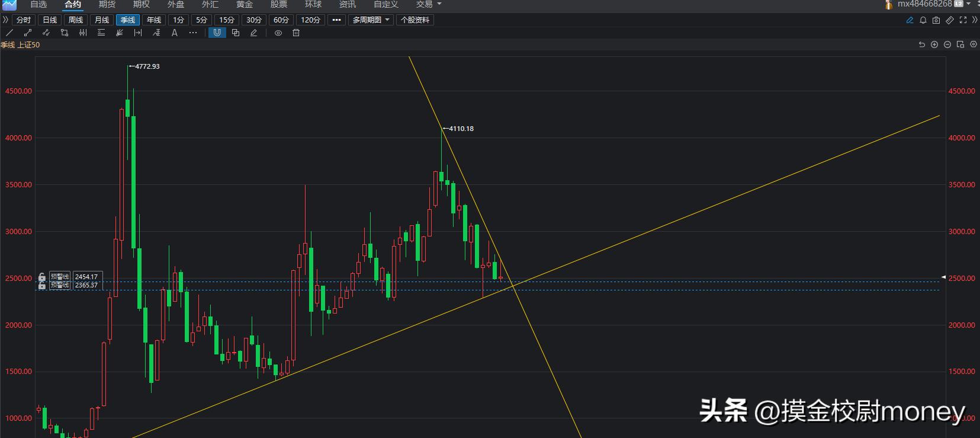Image resolution: width=980 pixels, height=438 pixels.
Task: Click the 2454.17 alert price value
Action: click(x=86, y=277)
